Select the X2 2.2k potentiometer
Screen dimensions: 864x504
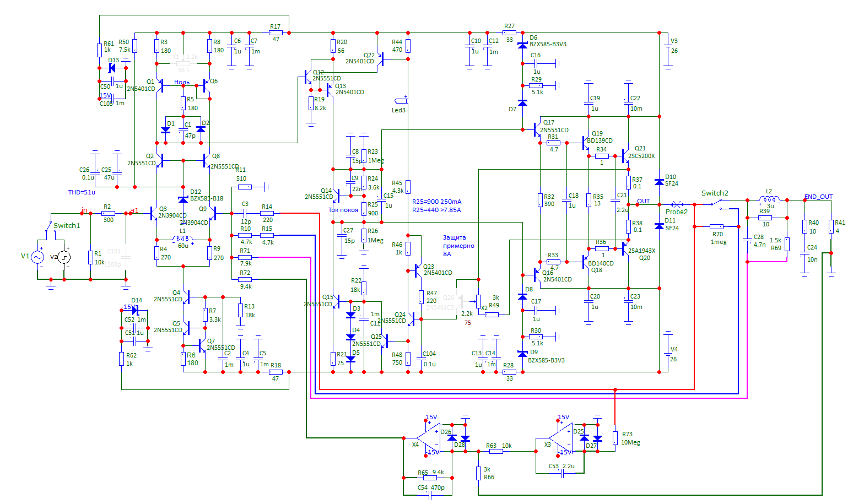click(477, 301)
